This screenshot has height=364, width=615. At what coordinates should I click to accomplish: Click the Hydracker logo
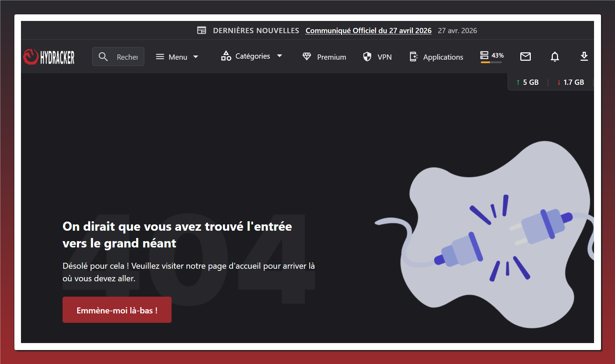(49, 56)
